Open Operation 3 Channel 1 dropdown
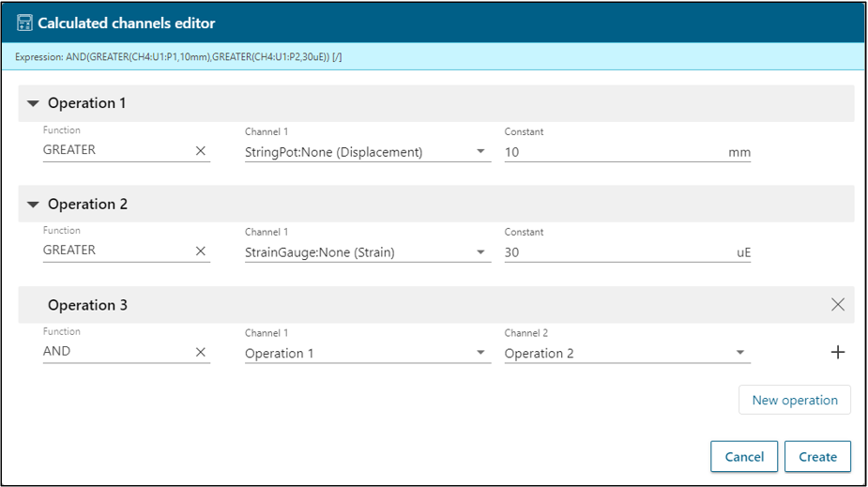The image size is (868, 487). pyautogui.click(x=480, y=353)
